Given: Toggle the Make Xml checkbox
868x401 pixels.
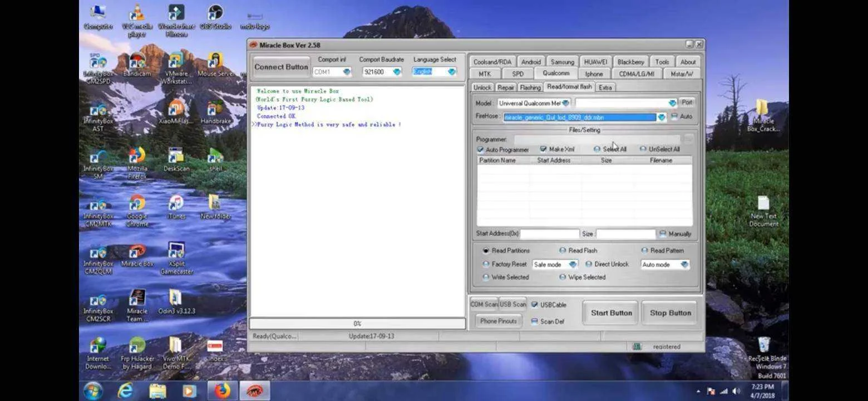Looking at the screenshot, I should pos(543,149).
